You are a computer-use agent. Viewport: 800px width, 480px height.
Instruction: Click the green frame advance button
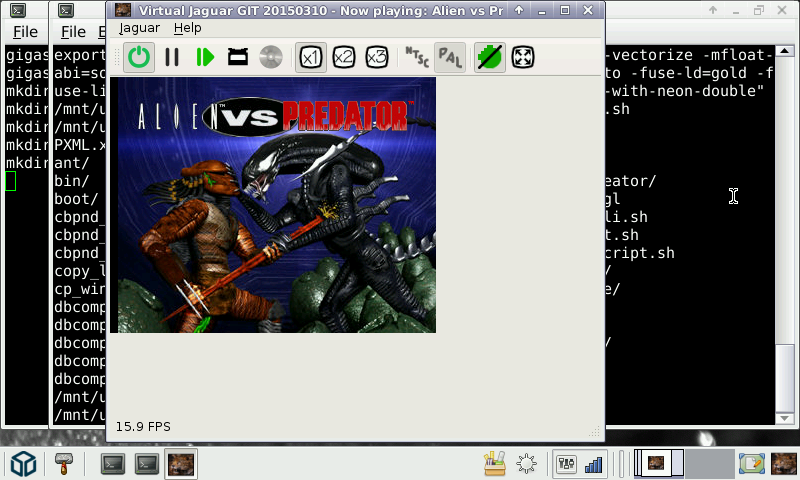205,57
